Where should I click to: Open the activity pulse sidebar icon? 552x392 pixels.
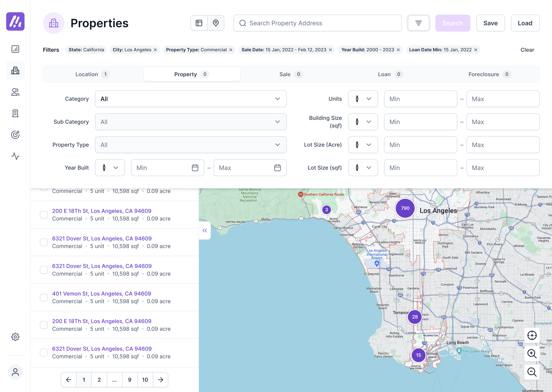[15, 156]
